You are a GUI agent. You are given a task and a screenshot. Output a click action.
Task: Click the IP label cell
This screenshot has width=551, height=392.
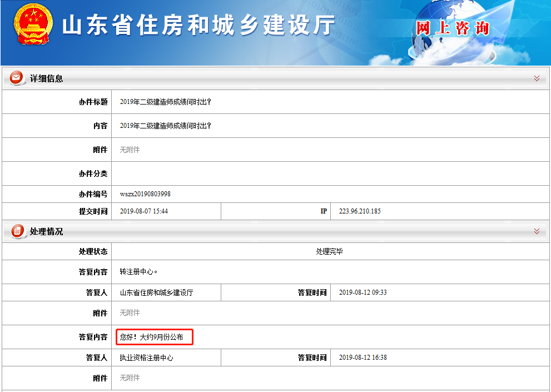click(276, 211)
